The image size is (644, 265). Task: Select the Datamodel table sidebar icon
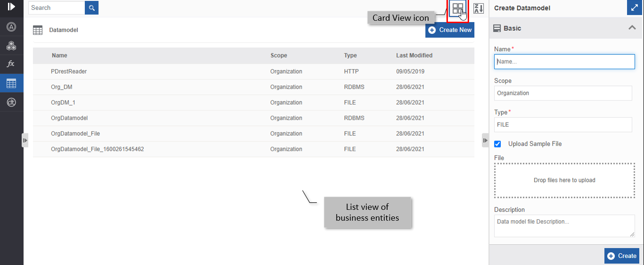coord(11,83)
